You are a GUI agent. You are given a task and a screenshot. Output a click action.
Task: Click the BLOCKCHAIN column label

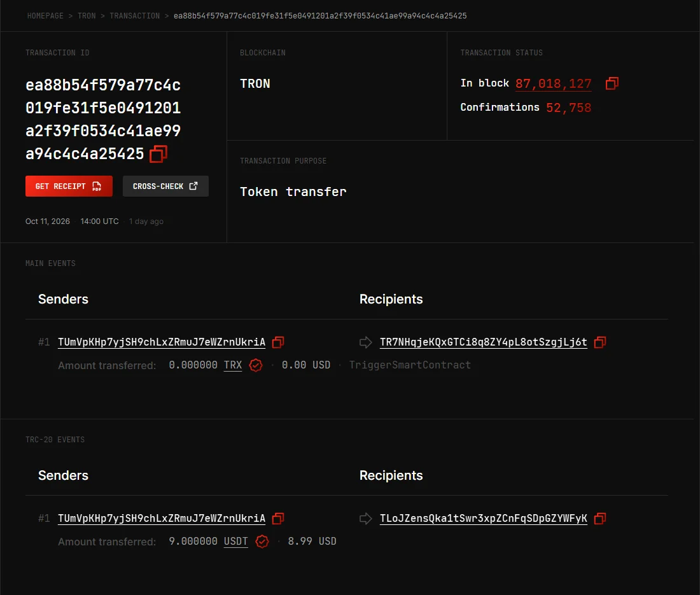pos(262,53)
